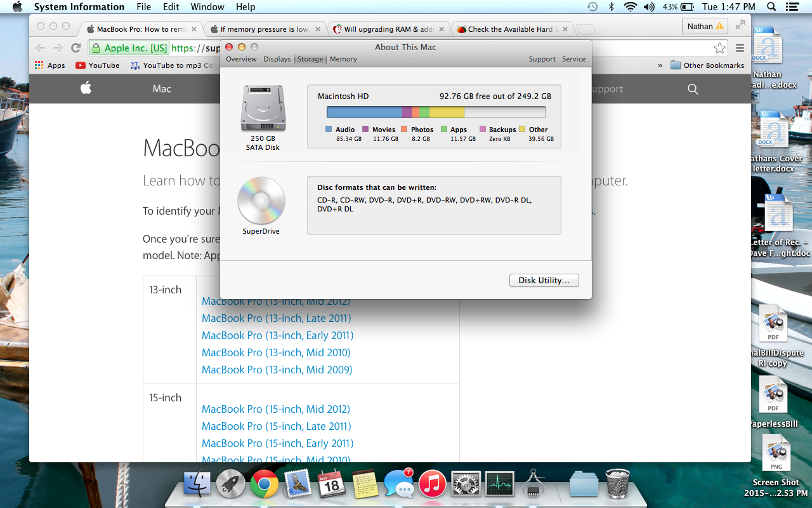This screenshot has width=812, height=508.
Task: Click Apple logo in site navigation
Action: [86, 88]
